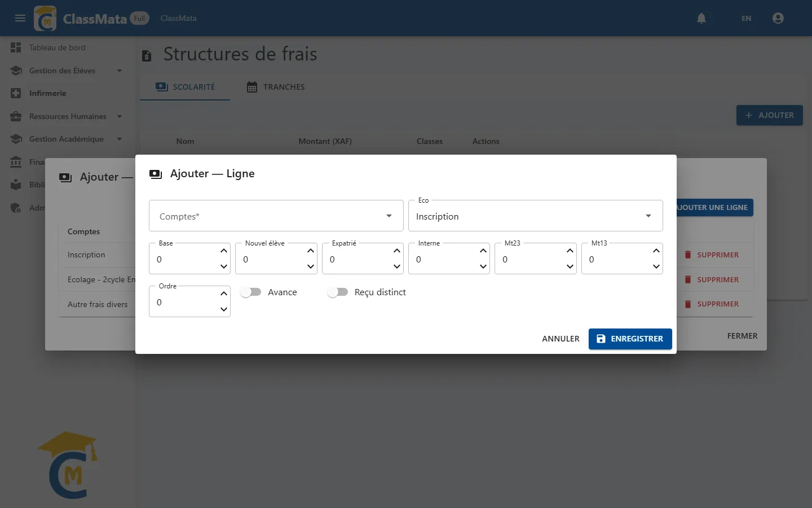Click the Tableau de bord dashboard icon

point(16,47)
